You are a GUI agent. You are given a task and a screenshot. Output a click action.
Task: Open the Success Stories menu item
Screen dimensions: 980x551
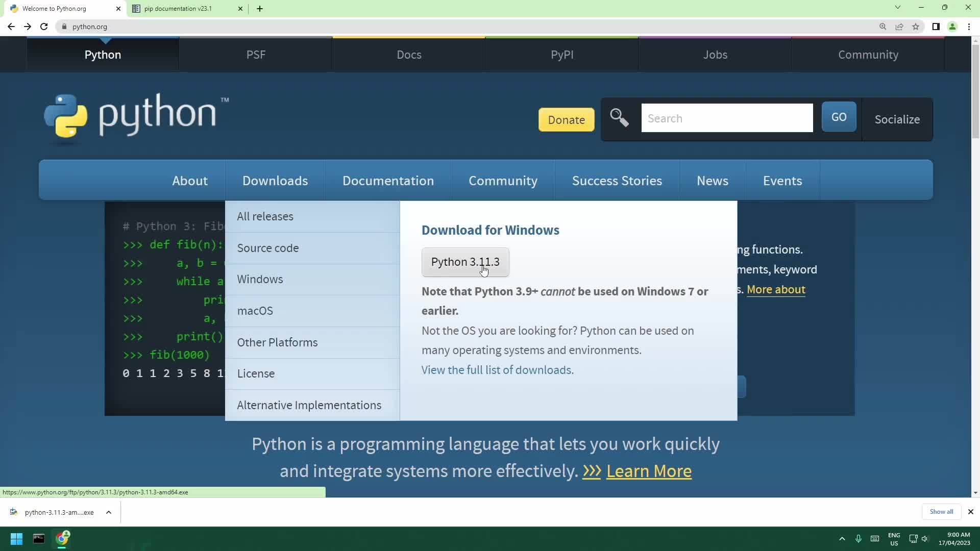click(617, 180)
